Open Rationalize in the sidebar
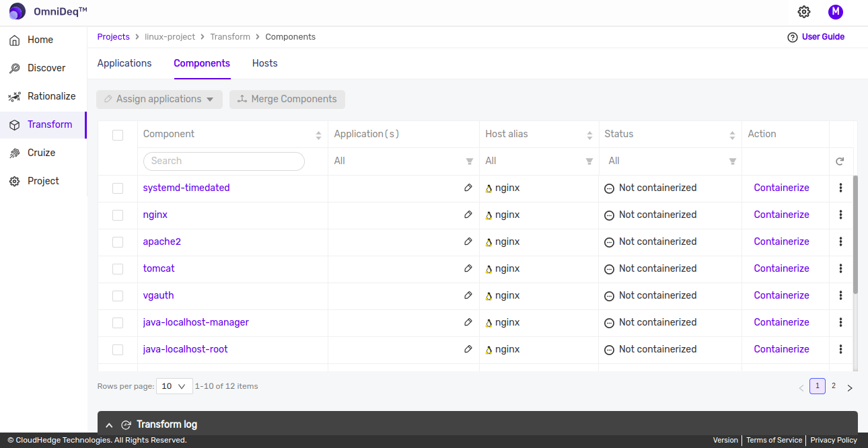This screenshot has height=448, width=868. (x=43, y=96)
